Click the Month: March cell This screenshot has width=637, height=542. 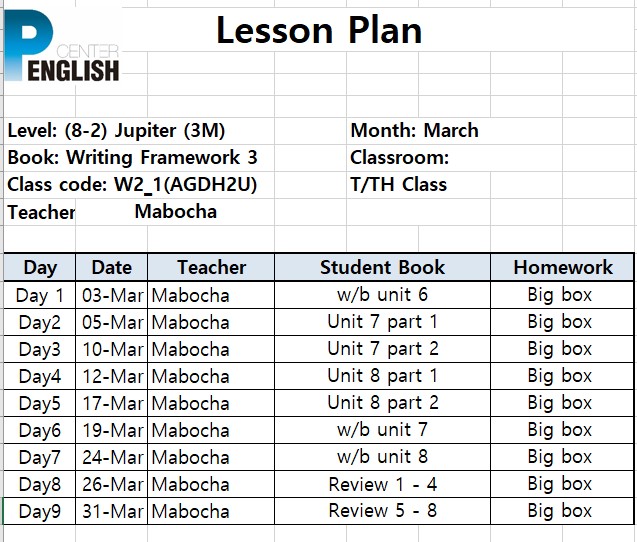point(414,131)
